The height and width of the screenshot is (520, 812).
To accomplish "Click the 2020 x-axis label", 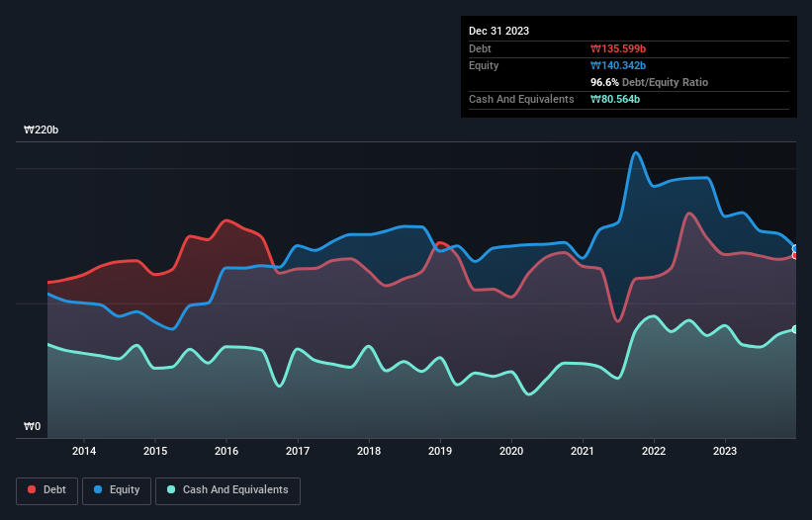I will coord(511,451).
